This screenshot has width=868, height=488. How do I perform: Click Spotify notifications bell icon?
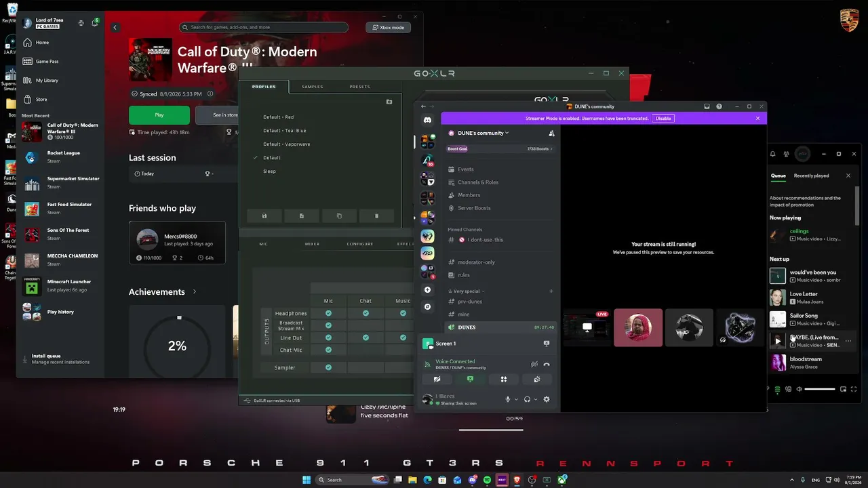772,154
